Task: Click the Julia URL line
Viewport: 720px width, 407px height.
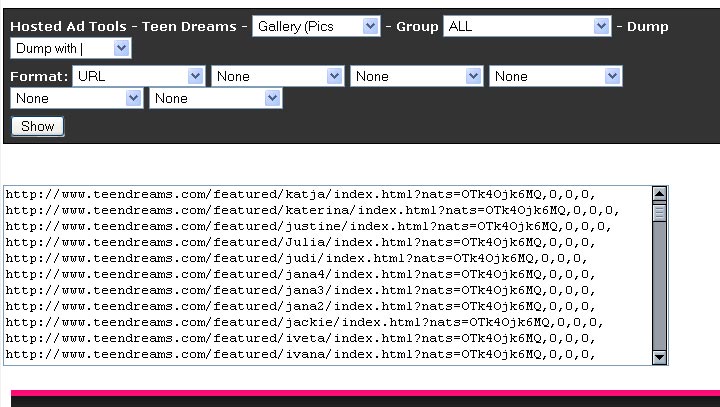Action: (x=300, y=243)
